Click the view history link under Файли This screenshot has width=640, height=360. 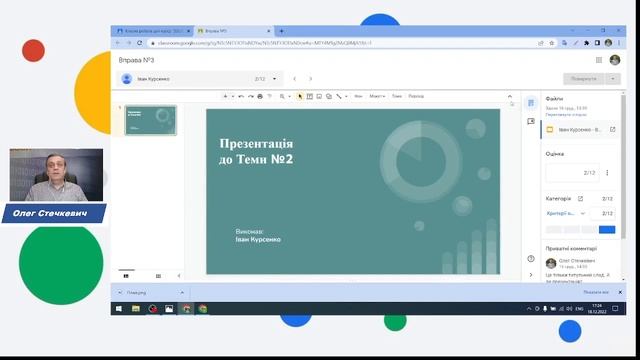pyautogui.click(x=566, y=115)
